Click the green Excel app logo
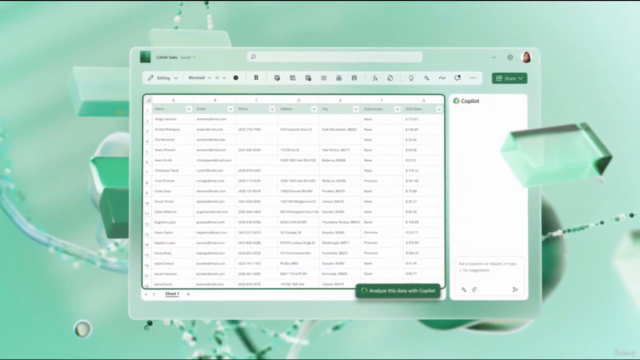The width and height of the screenshot is (640, 360). coord(145,57)
